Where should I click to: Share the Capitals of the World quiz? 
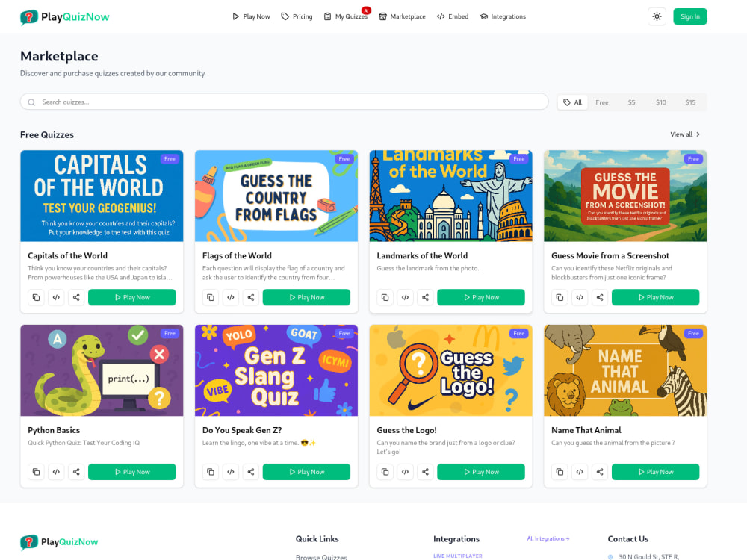point(76,298)
